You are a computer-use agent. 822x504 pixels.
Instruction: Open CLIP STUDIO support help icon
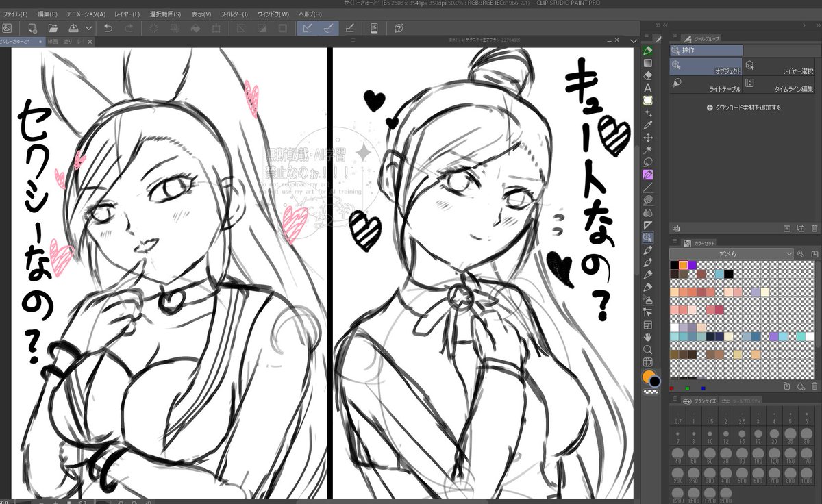399,29
